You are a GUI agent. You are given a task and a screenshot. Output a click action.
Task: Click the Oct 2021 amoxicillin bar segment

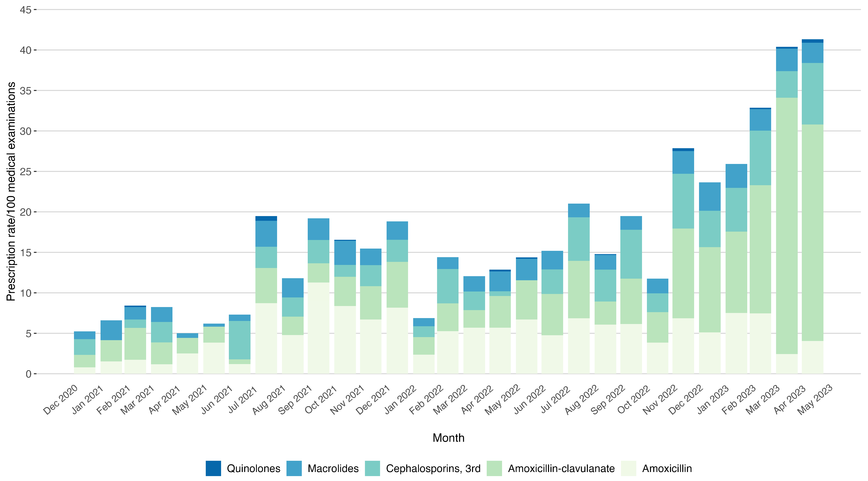[318, 328]
